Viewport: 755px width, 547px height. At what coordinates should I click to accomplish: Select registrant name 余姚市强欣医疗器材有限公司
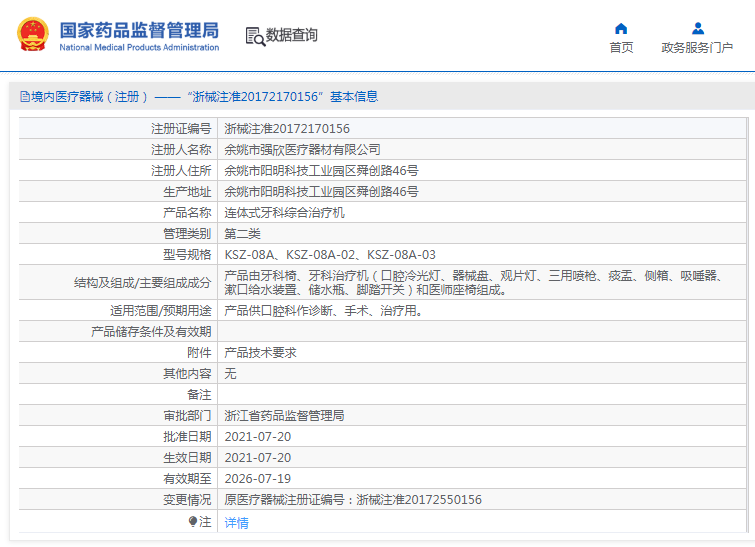click(x=302, y=150)
